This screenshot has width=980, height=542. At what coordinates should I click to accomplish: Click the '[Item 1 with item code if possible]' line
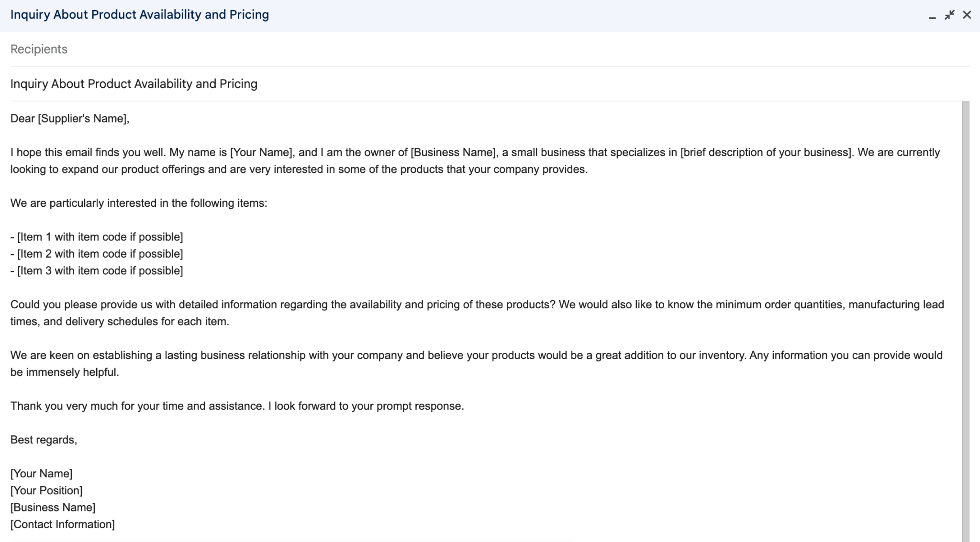tap(97, 237)
